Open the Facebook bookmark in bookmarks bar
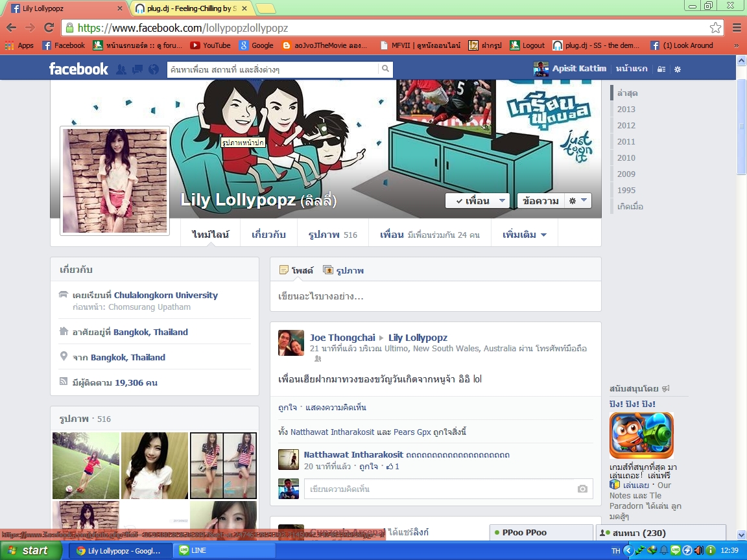Screen dimensions: 747x560 point(64,45)
